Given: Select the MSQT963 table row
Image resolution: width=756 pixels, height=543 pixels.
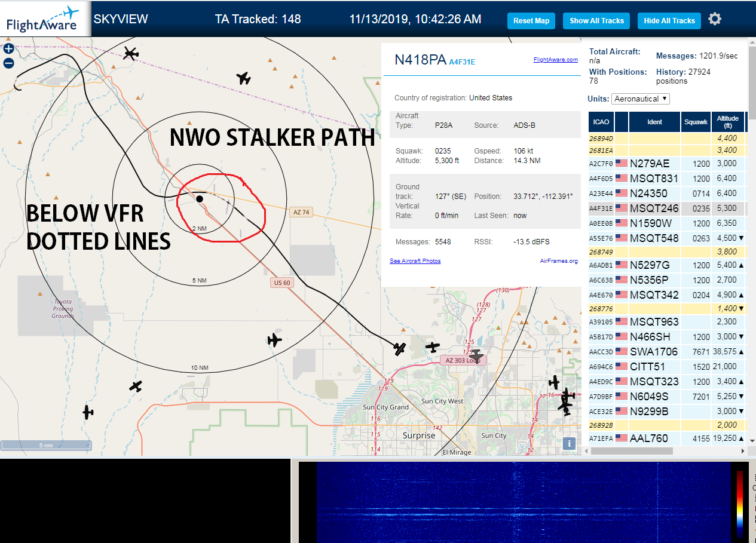Looking at the screenshot, I should (666, 322).
